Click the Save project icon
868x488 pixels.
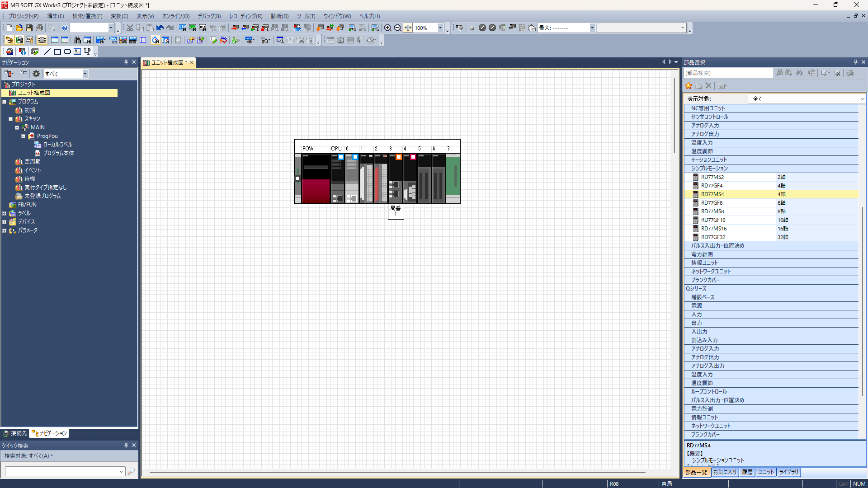[29, 28]
